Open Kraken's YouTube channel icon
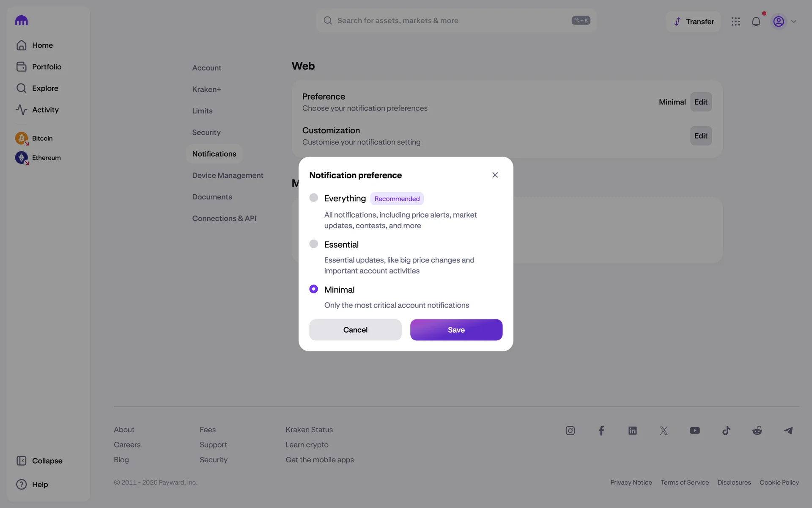The width and height of the screenshot is (812, 508). click(694, 431)
